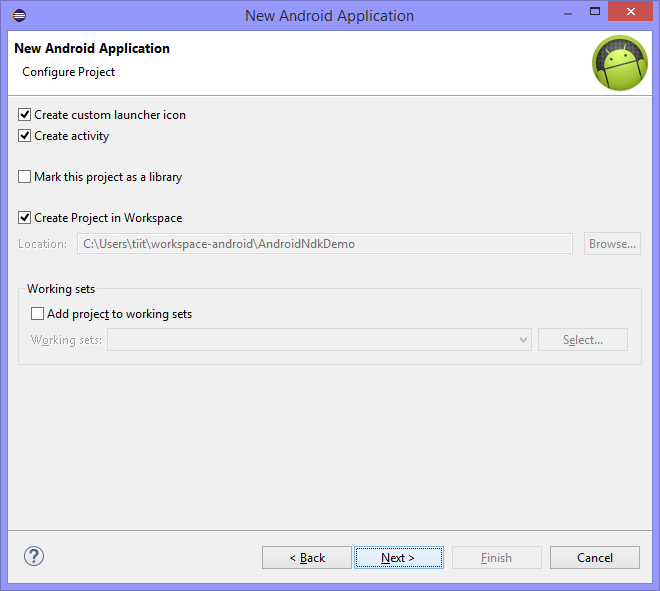Click the Finish button
Screen dimensions: 660x591
coord(496,558)
